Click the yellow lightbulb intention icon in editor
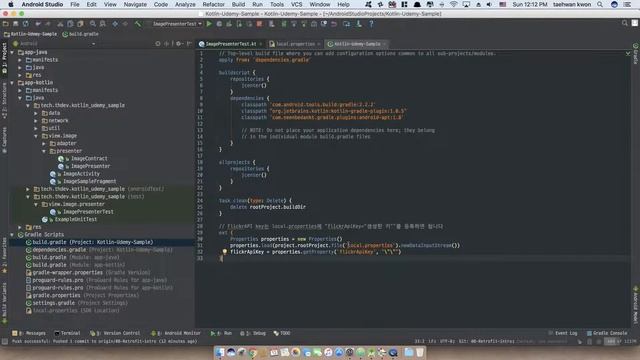 (224, 252)
